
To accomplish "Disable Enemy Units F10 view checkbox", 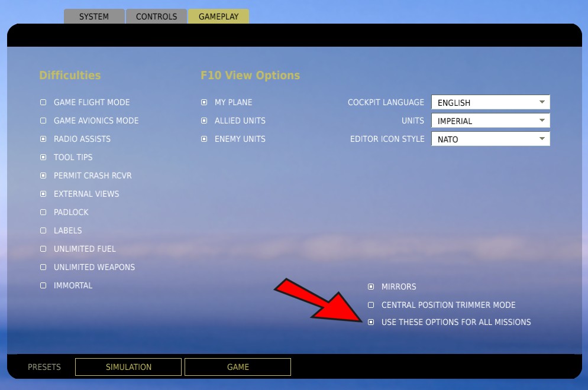I will [204, 139].
